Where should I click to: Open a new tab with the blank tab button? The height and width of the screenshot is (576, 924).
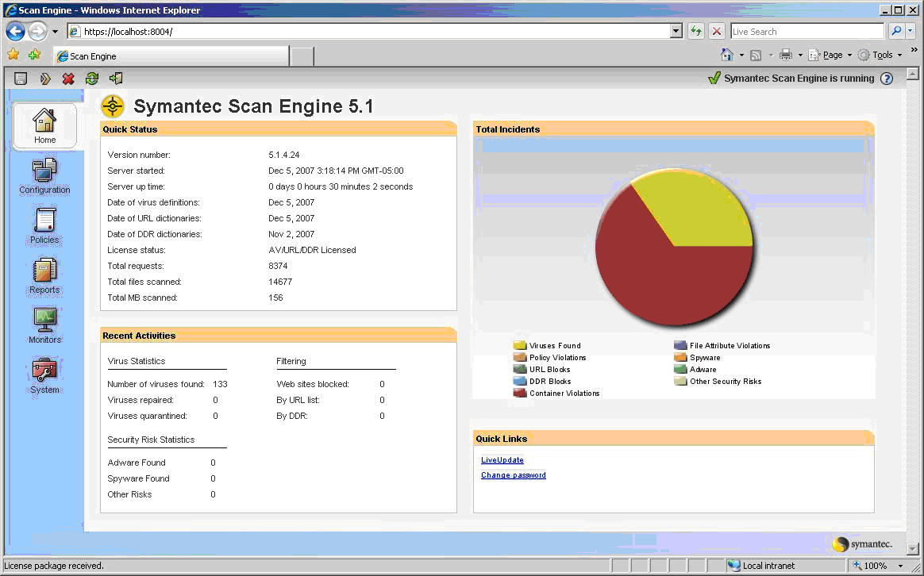coord(302,56)
